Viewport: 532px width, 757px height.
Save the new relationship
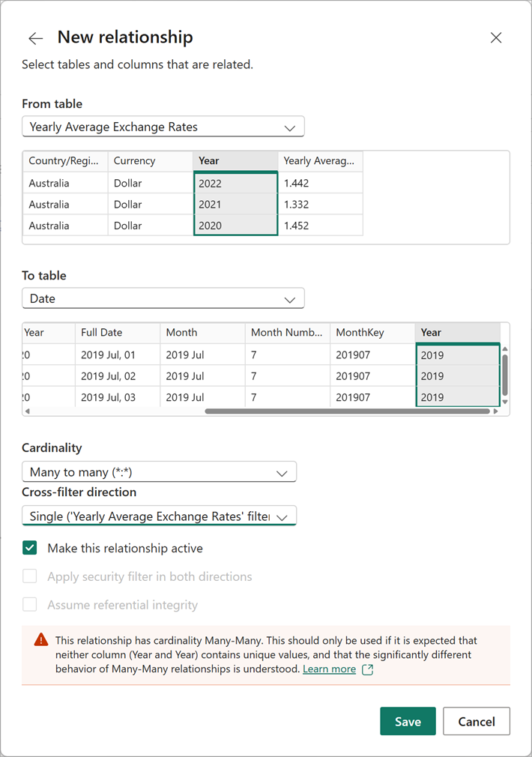point(408,721)
